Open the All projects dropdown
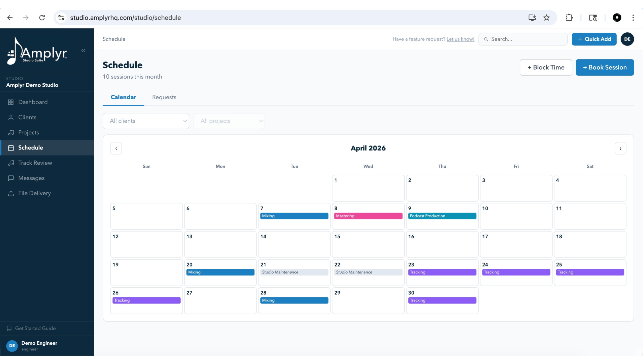643x364 pixels. (229, 121)
